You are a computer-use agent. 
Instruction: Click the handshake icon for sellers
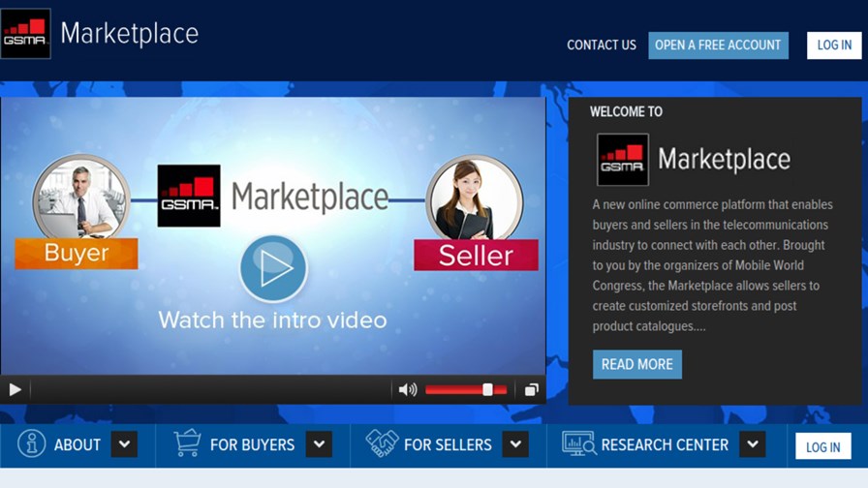[x=382, y=443]
